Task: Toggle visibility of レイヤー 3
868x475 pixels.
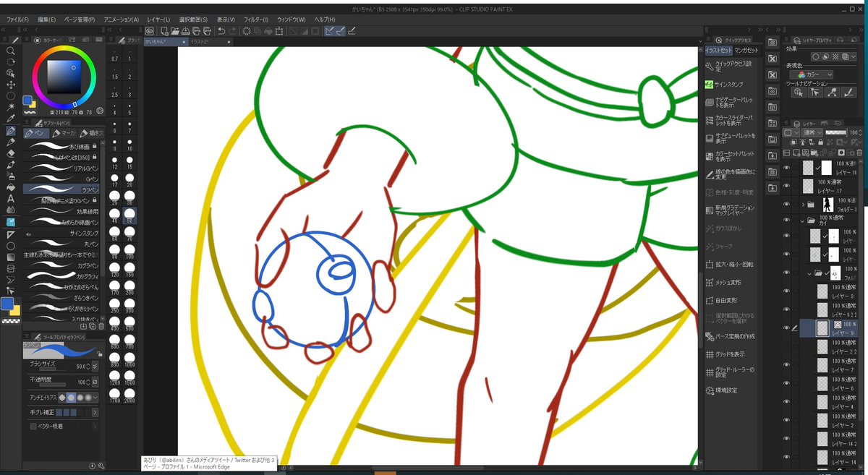Action: coord(787,292)
